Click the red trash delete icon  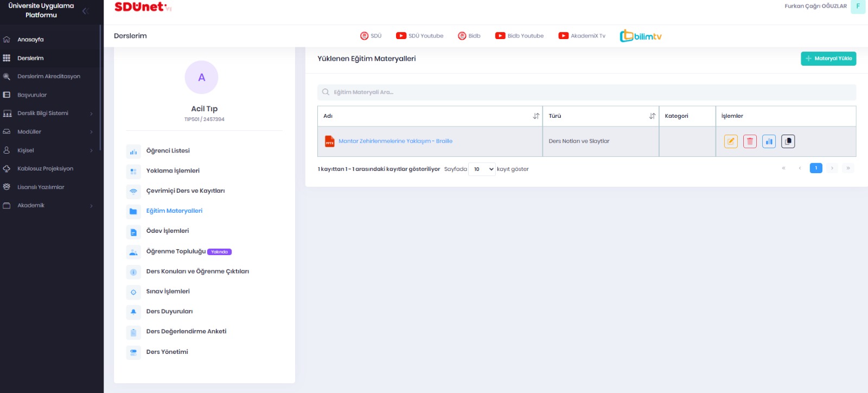[750, 141]
